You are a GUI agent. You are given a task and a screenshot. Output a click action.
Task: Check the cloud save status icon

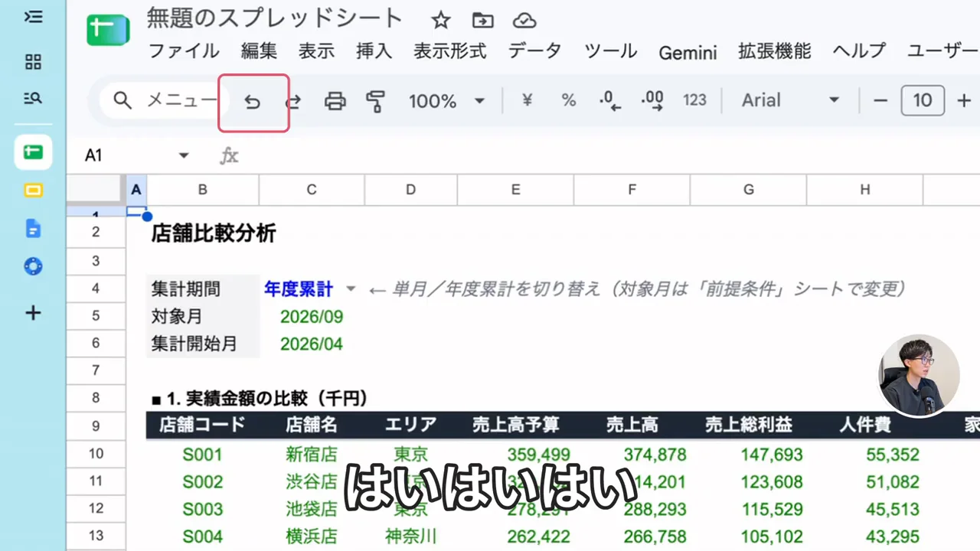point(524,21)
